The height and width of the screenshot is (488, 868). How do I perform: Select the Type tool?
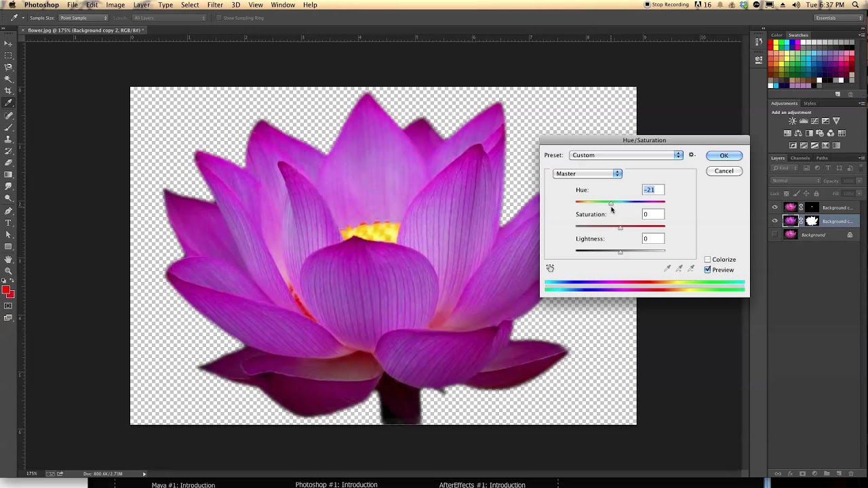(9, 222)
